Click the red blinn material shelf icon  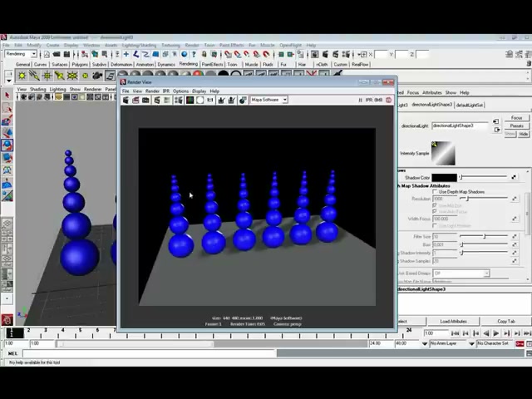pyautogui.click(x=198, y=74)
